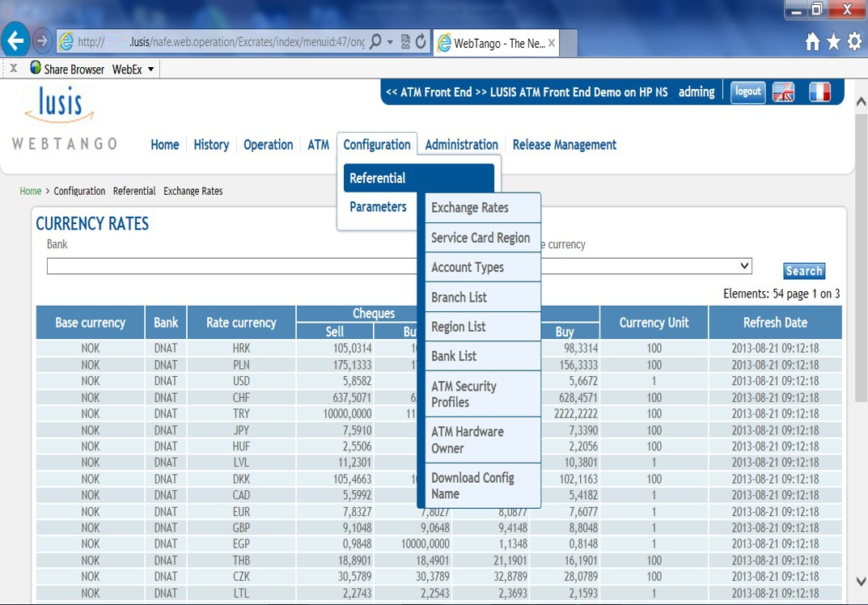
Task: Open the rate currency dropdown arrow
Action: [x=745, y=266]
